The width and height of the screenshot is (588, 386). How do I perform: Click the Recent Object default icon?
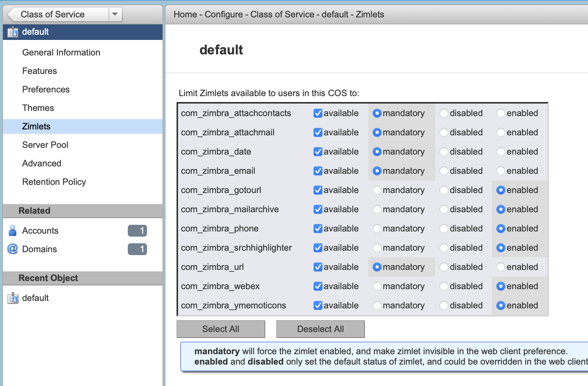click(x=13, y=298)
